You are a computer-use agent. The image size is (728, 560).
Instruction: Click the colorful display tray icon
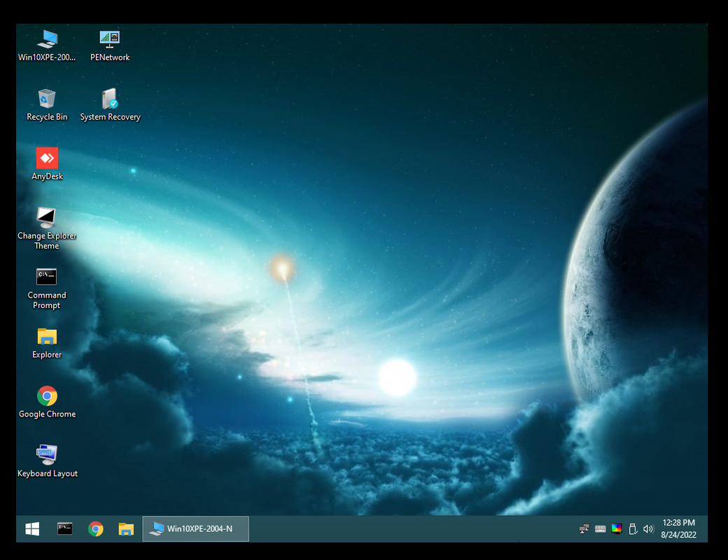click(617, 528)
